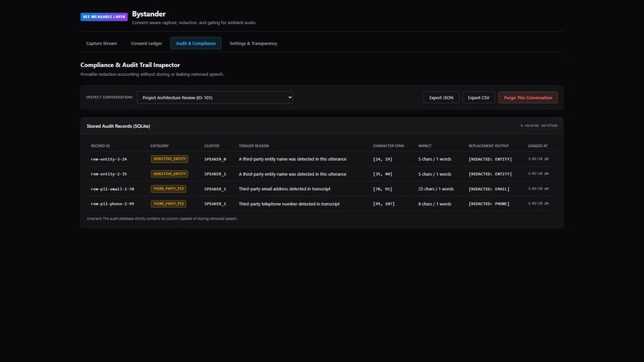The height and width of the screenshot is (362, 644).
Task: Click Purge This Conversation button
Action: pyautogui.click(x=528, y=97)
